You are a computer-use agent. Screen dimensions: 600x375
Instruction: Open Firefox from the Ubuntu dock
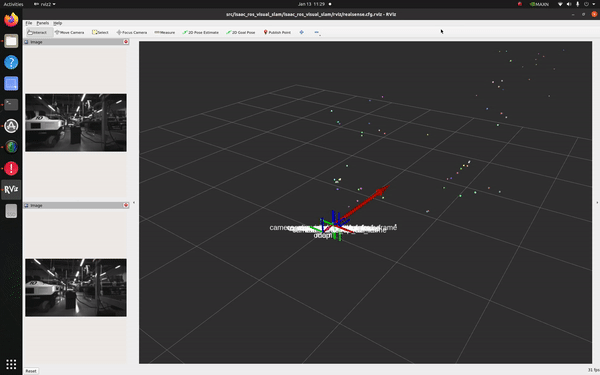(11, 20)
